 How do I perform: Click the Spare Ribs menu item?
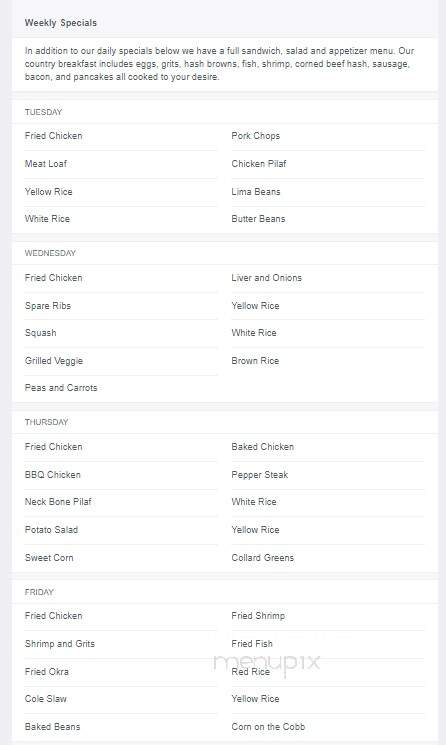click(47, 306)
